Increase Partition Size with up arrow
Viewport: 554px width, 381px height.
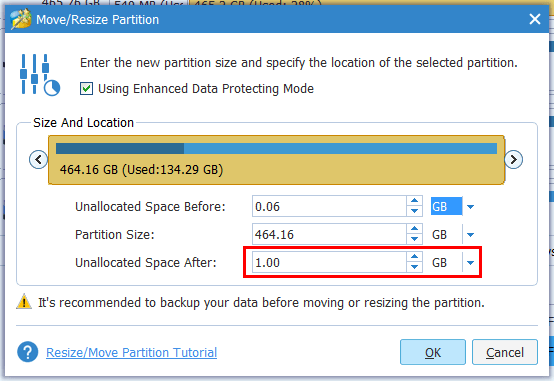click(414, 229)
